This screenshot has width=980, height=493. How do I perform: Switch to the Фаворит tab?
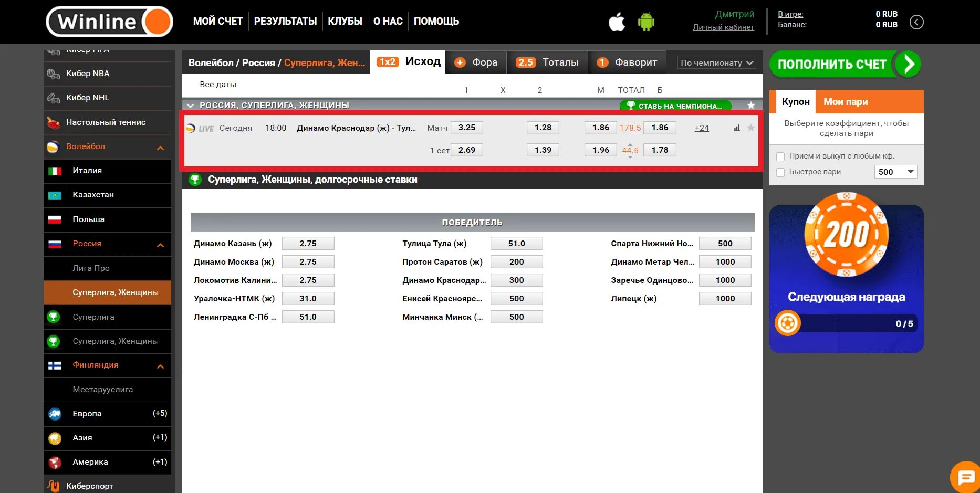pos(627,62)
